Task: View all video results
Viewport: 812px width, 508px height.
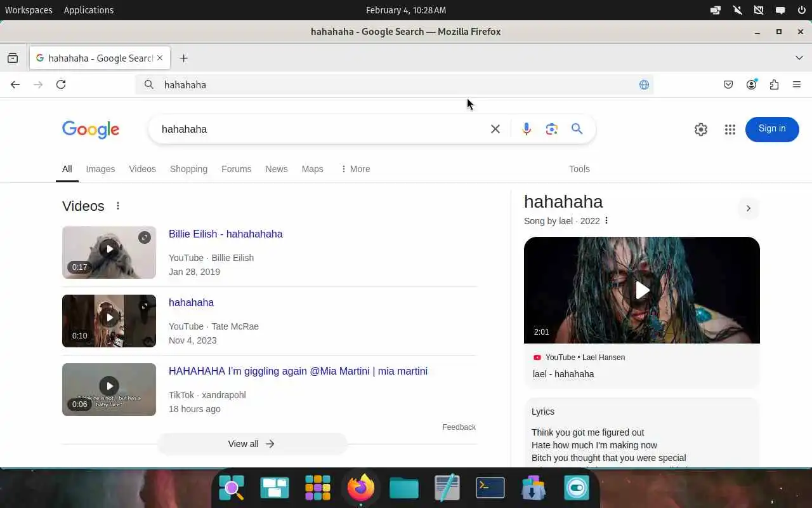Action: pos(252,444)
